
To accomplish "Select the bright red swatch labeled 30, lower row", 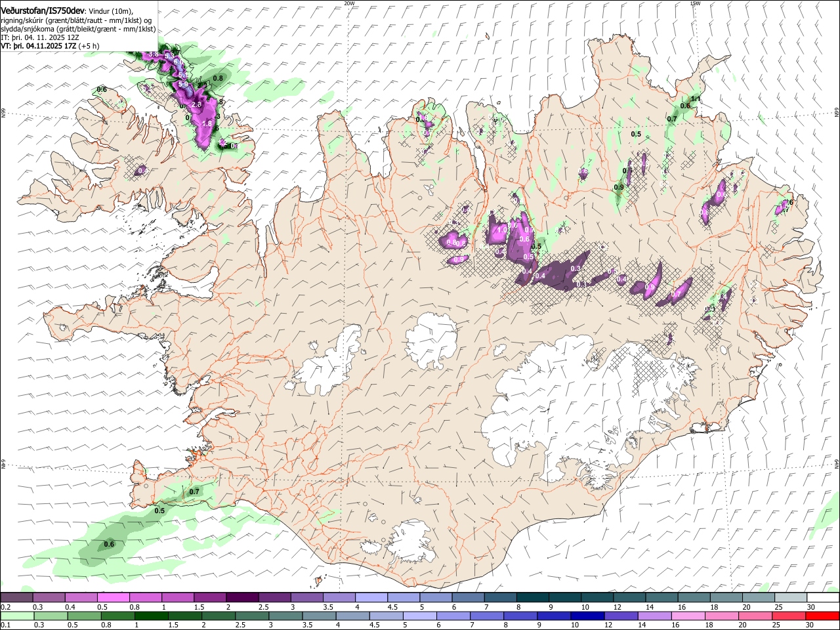I will coord(821,616).
